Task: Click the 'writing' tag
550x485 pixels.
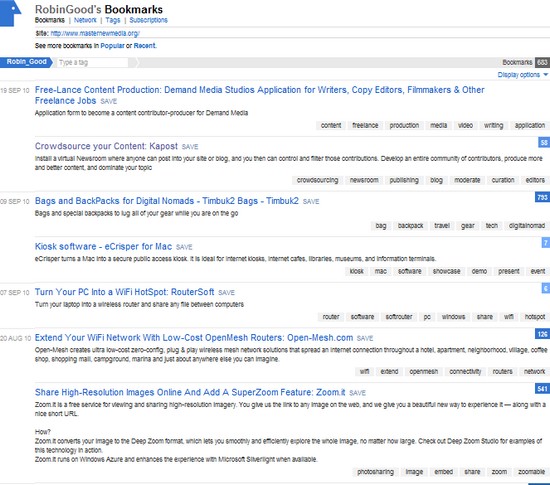Action: click(x=494, y=126)
